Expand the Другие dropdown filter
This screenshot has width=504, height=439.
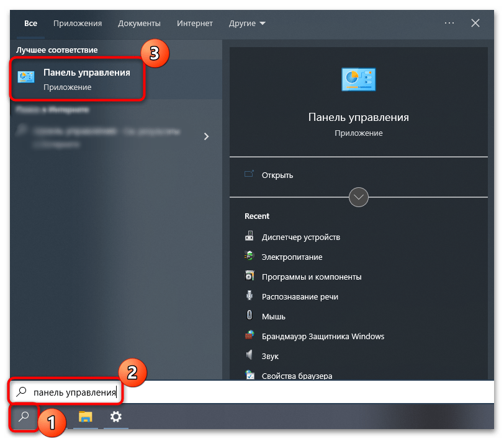pyautogui.click(x=246, y=24)
